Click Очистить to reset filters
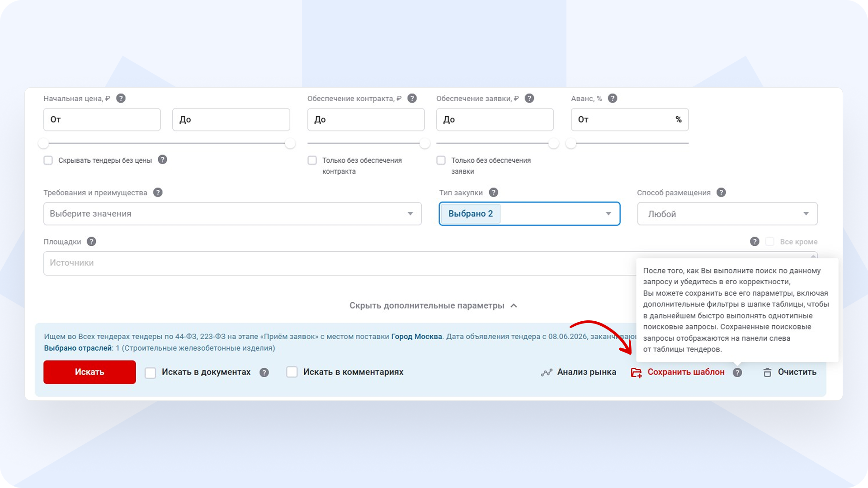868x488 pixels. click(x=797, y=372)
